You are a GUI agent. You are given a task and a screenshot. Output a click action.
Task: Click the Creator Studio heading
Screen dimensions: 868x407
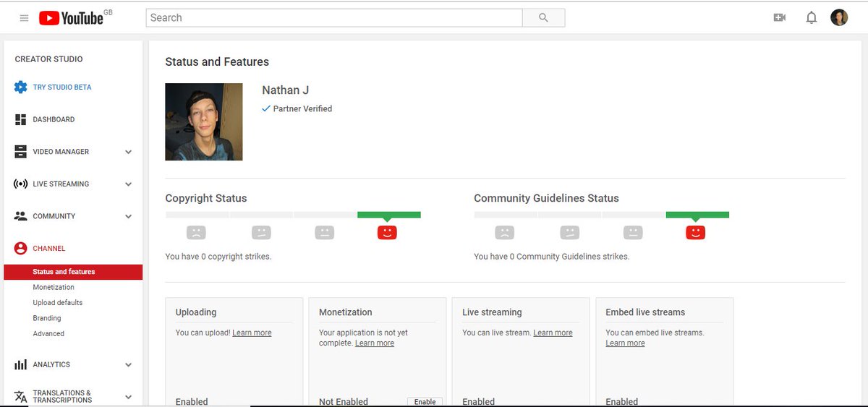[49, 59]
